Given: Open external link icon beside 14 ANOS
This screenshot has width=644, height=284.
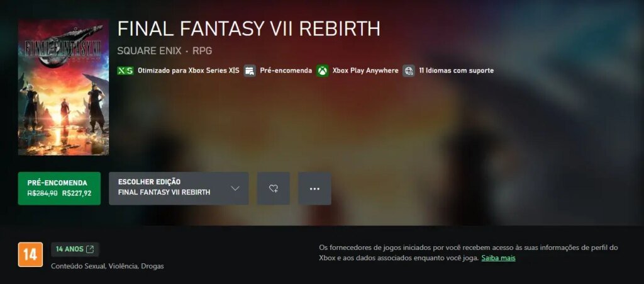Looking at the screenshot, I should click(90, 249).
